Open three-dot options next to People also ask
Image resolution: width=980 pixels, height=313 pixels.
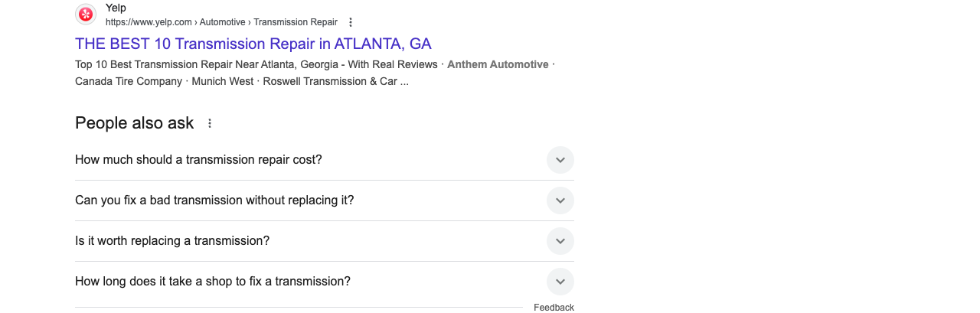(210, 123)
